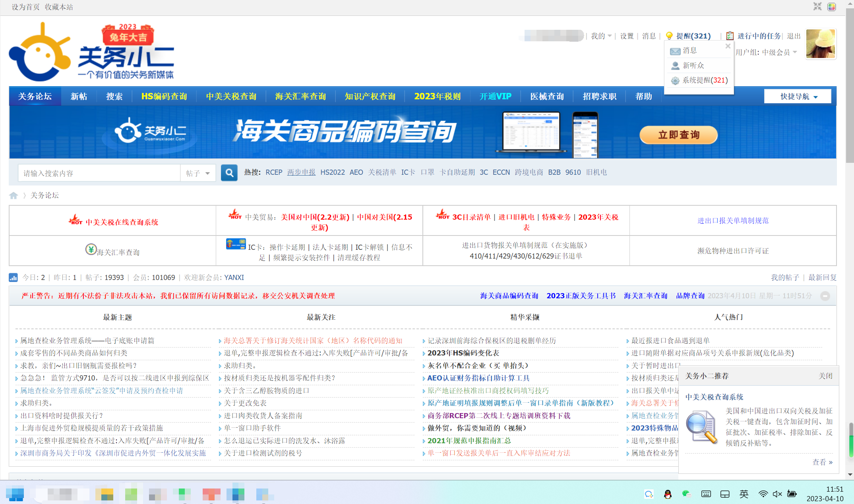Click the 英 input method indicator
Screen dimensions: 854x504
(x=744, y=494)
